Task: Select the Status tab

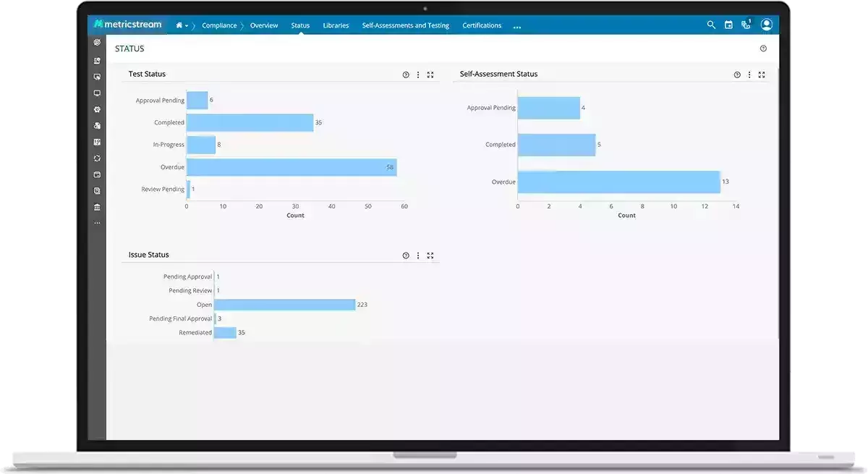Action: (x=300, y=25)
